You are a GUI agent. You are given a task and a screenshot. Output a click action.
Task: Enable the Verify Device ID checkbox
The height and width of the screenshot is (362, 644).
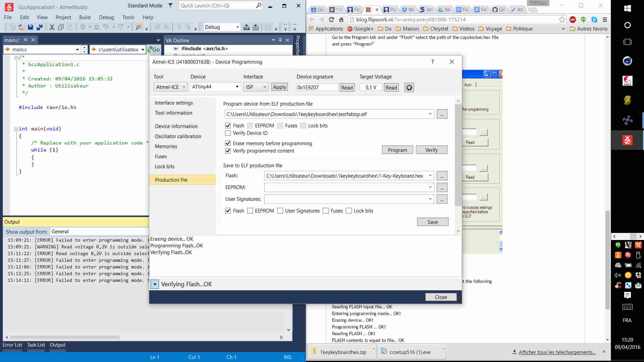click(x=228, y=133)
